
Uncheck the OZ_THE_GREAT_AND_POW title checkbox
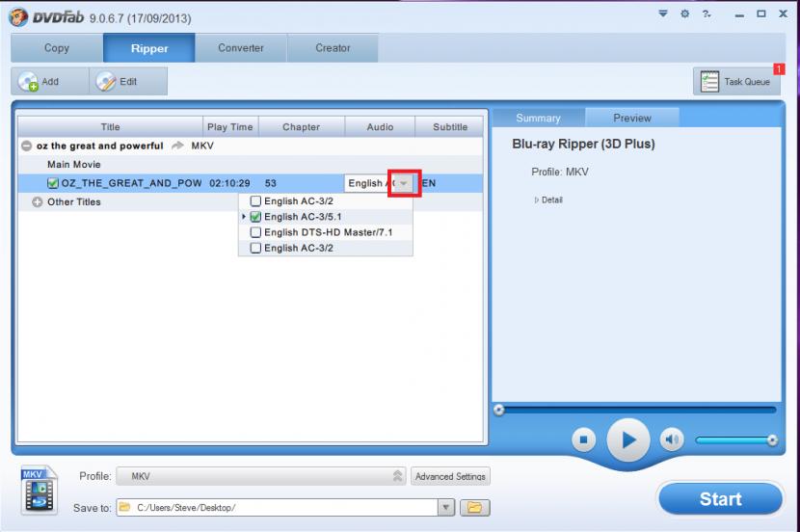53,183
